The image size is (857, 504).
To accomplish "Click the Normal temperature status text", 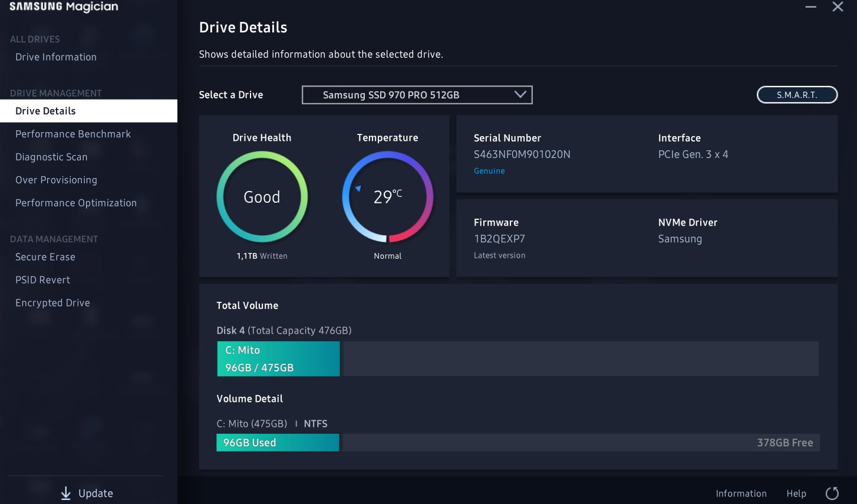I will pyautogui.click(x=388, y=256).
